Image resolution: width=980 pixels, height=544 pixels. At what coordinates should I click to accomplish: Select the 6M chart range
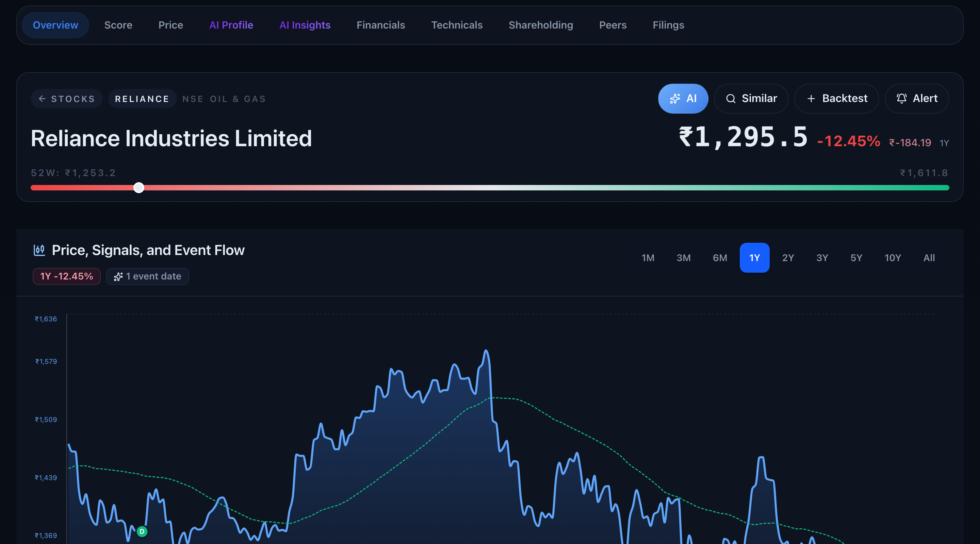click(x=720, y=258)
